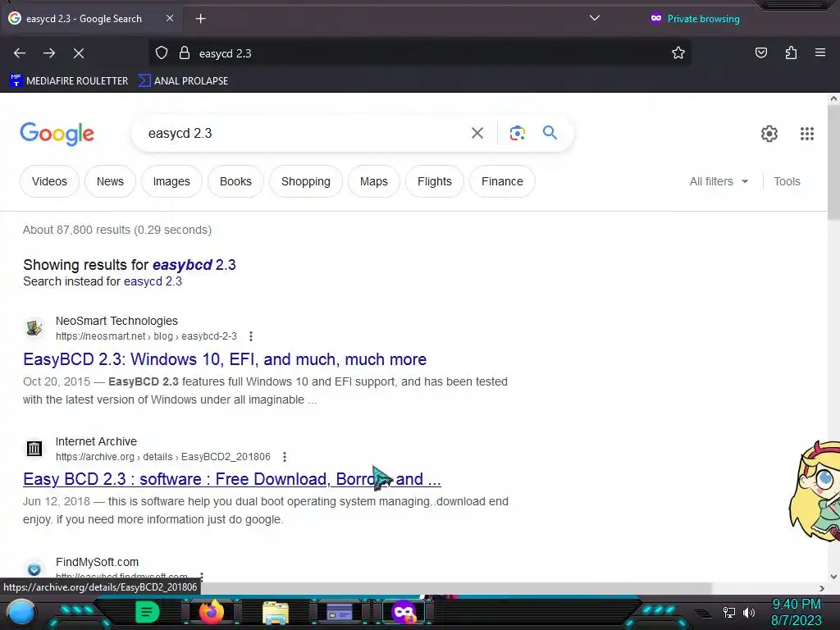Switch to the Maps filter
The height and width of the screenshot is (630, 840).
click(373, 181)
